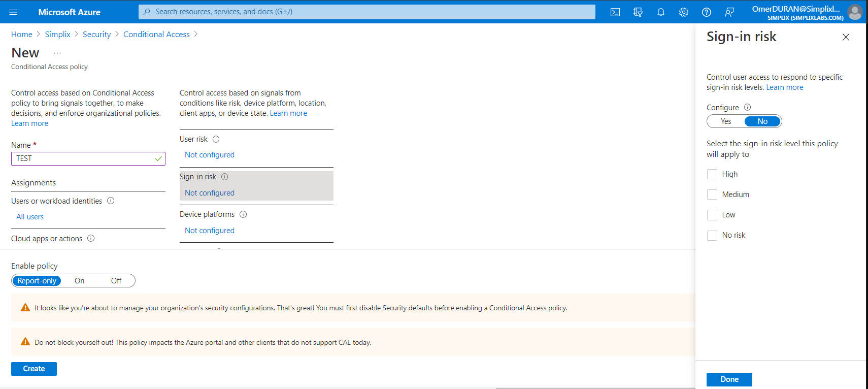This screenshot has width=868, height=389.
Task: Close the Sign-in risk panel
Action: pyautogui.click(x=846, y=37)
